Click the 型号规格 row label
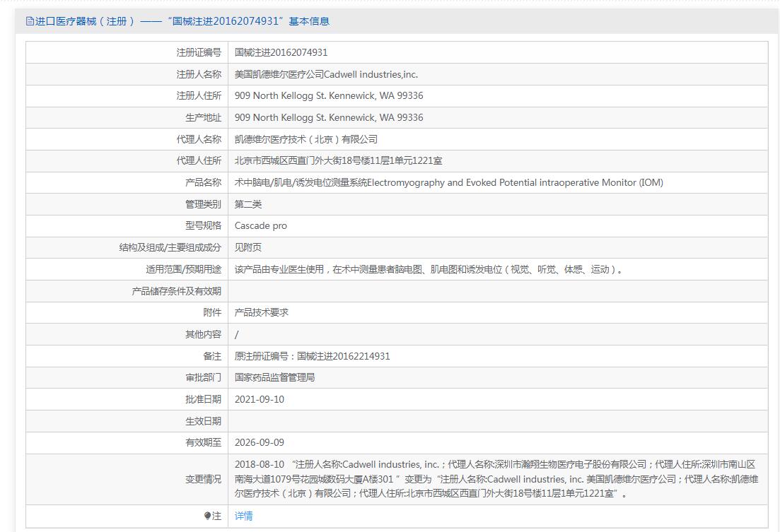This screenshot has height=532, width=780. (x=204, y=225)
